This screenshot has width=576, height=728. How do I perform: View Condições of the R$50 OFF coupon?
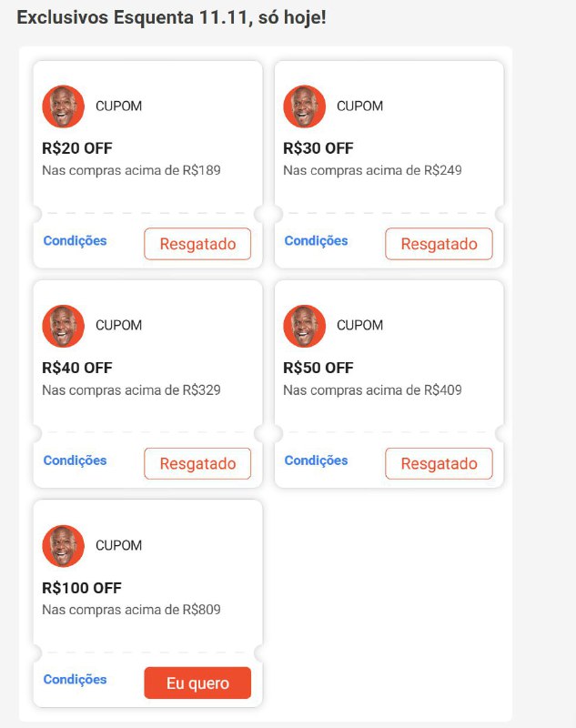pos(316,460)
